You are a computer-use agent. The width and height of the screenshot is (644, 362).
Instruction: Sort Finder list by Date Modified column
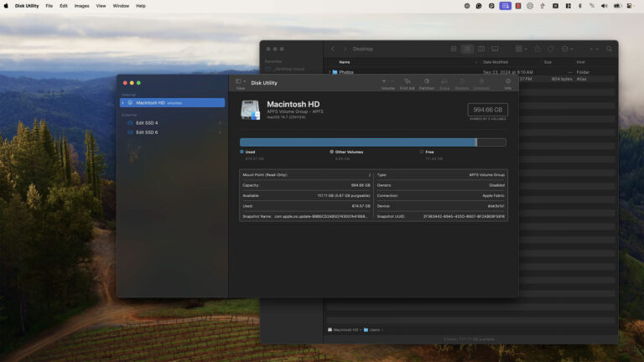point(496,62)
